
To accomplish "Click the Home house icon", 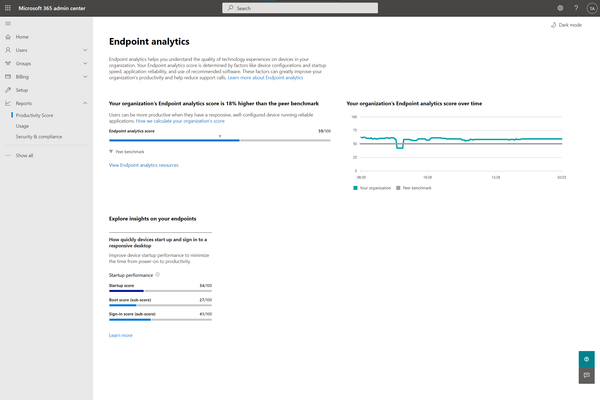I will 8,37.
